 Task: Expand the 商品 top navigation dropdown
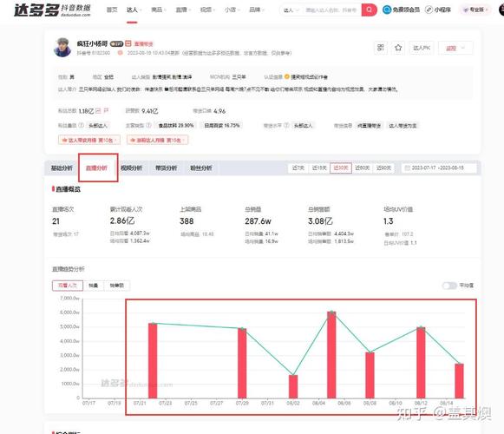[159, 10]
